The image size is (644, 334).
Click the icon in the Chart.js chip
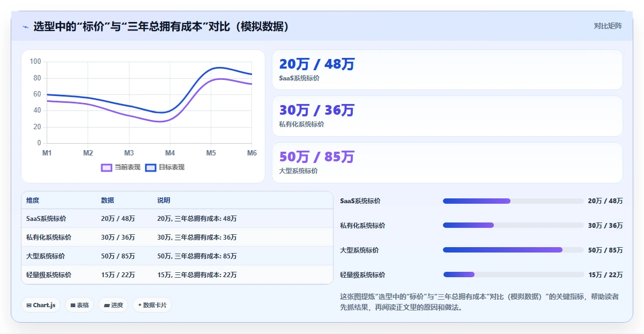tap(29, 305)
